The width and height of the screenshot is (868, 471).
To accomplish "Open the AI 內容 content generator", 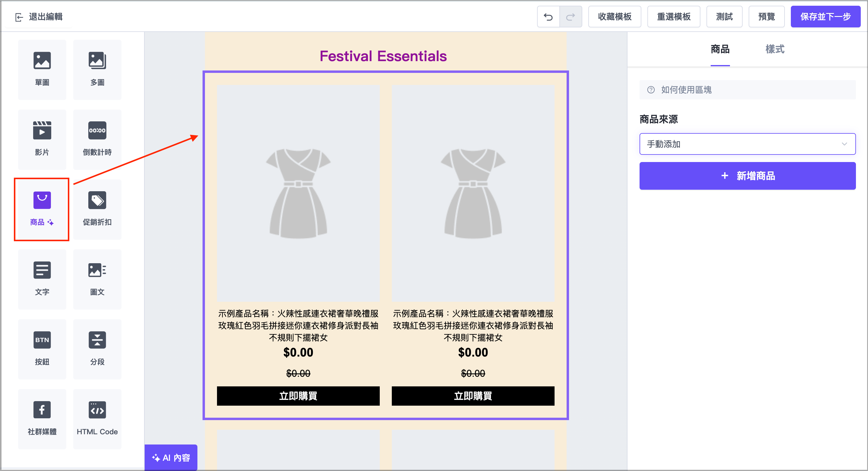I will point(171,457).
